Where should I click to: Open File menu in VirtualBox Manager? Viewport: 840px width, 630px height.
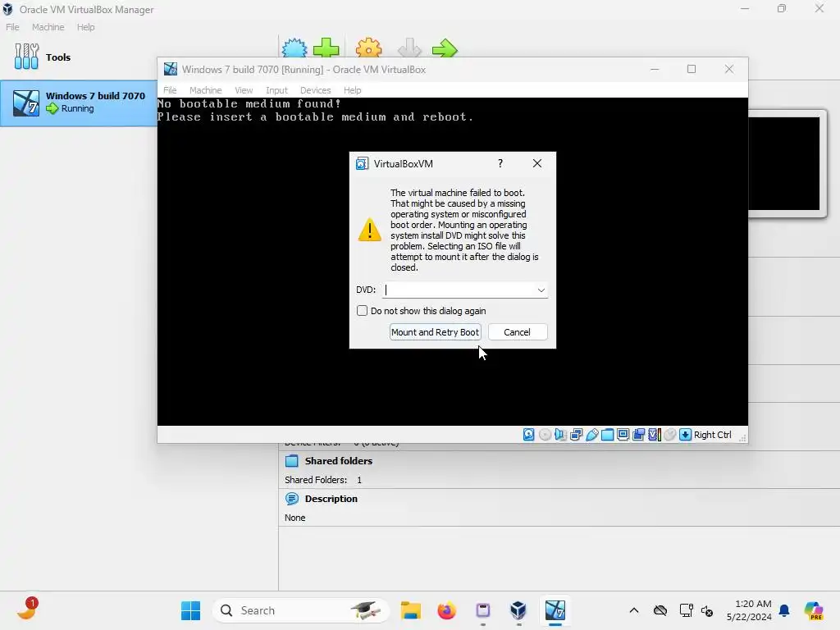click(12, 27)
